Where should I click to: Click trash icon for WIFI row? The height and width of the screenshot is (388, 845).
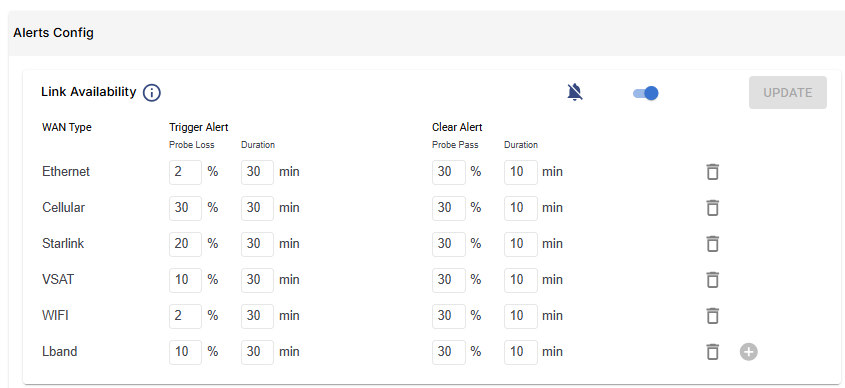pos(712,315)
